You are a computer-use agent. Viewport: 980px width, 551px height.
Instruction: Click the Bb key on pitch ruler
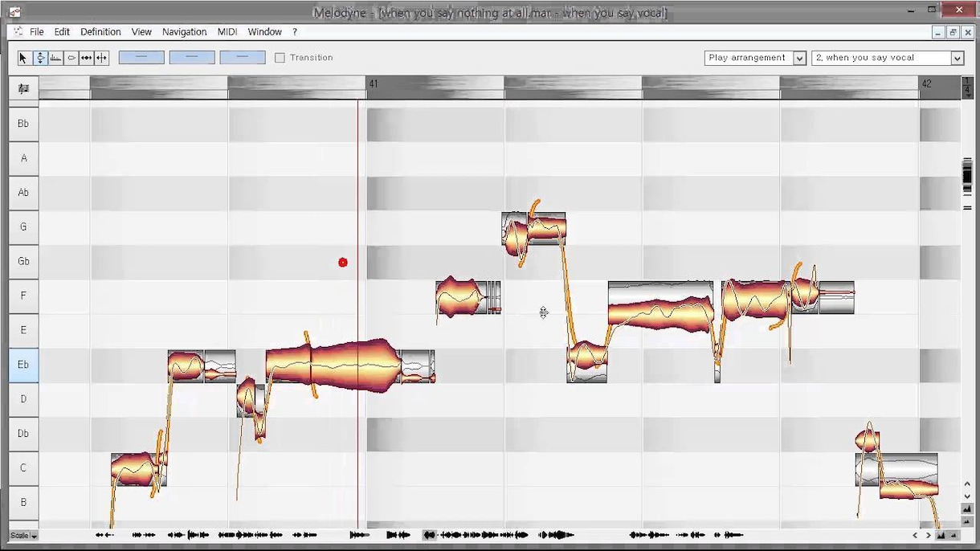coord(24,124)
